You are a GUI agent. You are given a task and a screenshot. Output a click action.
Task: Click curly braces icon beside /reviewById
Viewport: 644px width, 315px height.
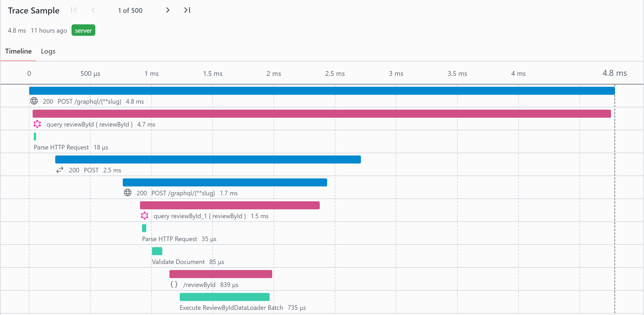[x=174, y=284]
